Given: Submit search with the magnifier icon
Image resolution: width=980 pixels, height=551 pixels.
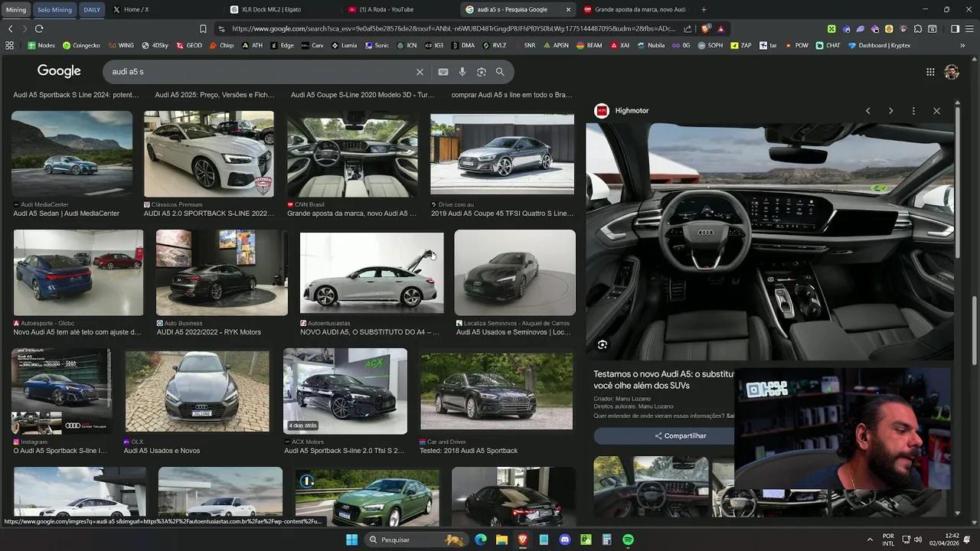Looking at the screenshot, I should click(x=500, y=72).
